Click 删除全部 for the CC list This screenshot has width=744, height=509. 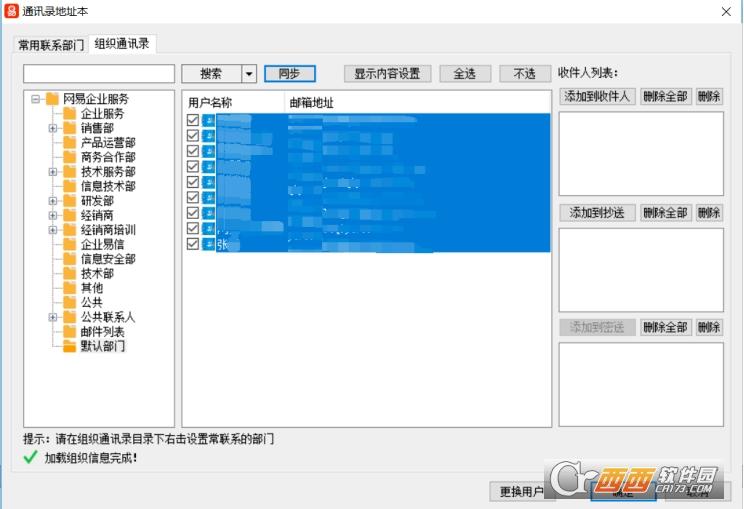(666, 213)
